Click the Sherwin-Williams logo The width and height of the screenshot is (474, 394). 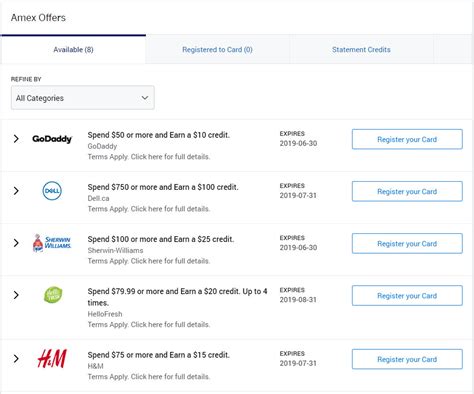point(52,243)
